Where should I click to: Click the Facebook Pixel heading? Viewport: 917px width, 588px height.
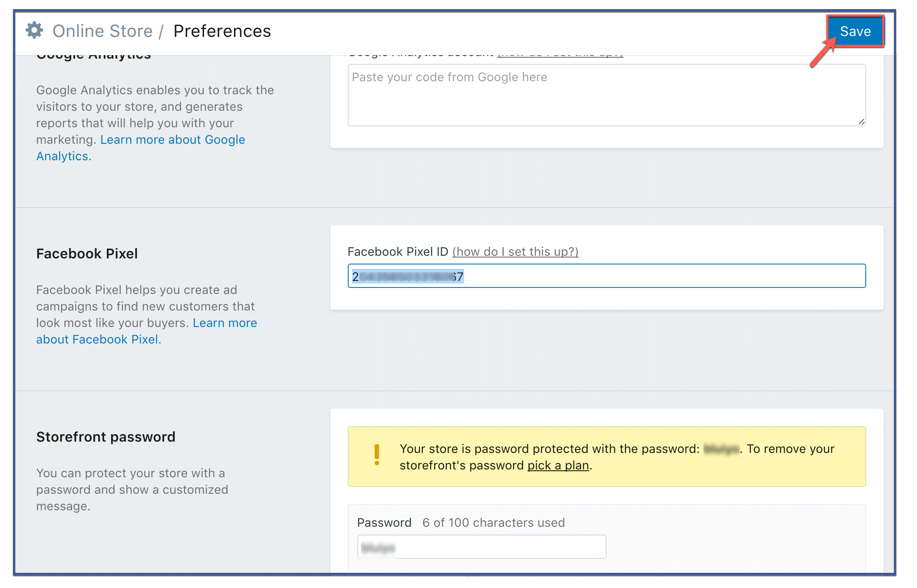[x=87, y=253]
